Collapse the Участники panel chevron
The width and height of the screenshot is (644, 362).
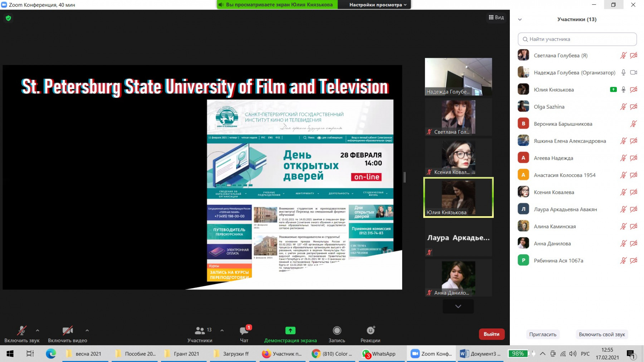point(520,20)
